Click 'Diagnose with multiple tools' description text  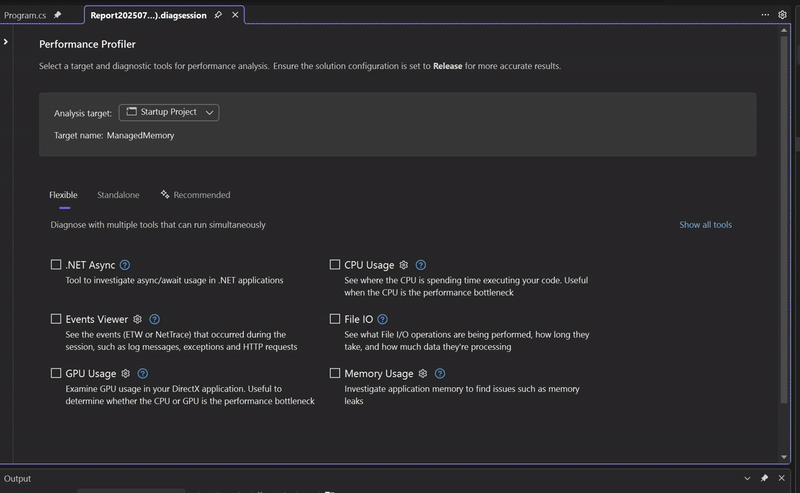158,225
